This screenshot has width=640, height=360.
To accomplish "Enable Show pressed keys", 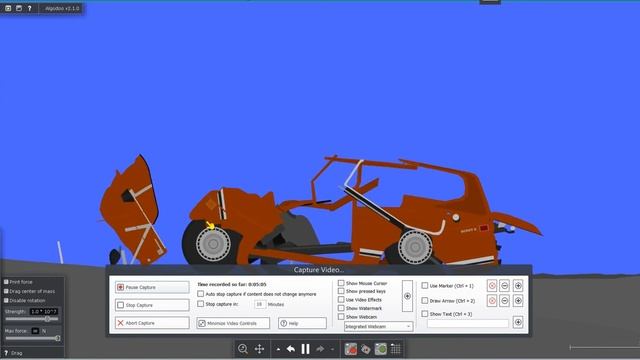I will click(x=341, y=291).
